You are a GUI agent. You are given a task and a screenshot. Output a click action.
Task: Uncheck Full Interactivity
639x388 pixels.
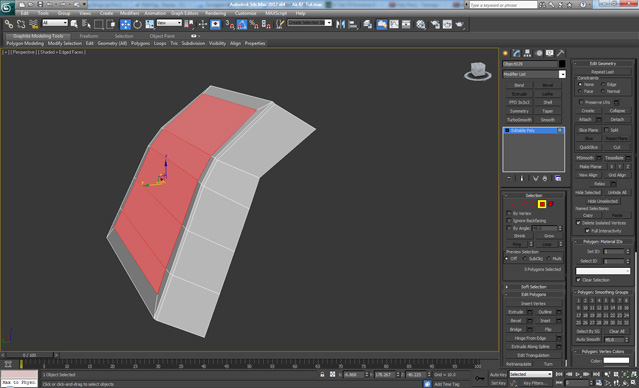tap(587, 231)
